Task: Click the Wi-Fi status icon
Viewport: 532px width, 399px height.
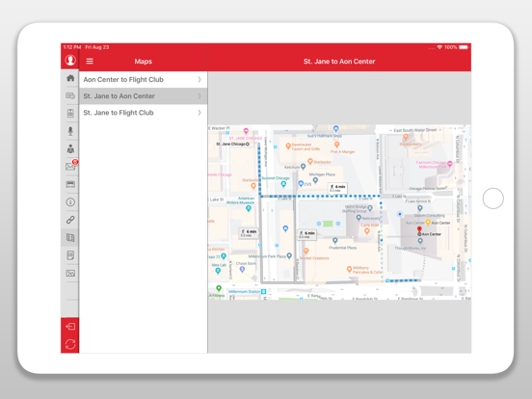Action: pyautogui.click(x=439, y=47)
